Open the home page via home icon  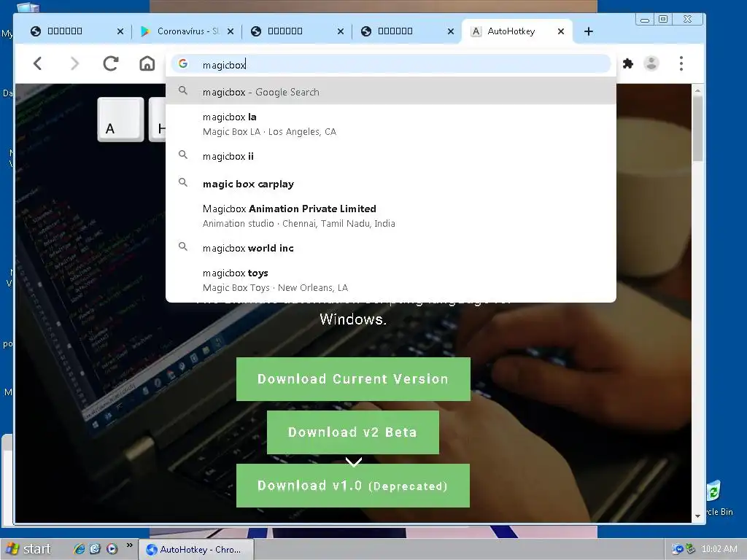tap(147, 63)
